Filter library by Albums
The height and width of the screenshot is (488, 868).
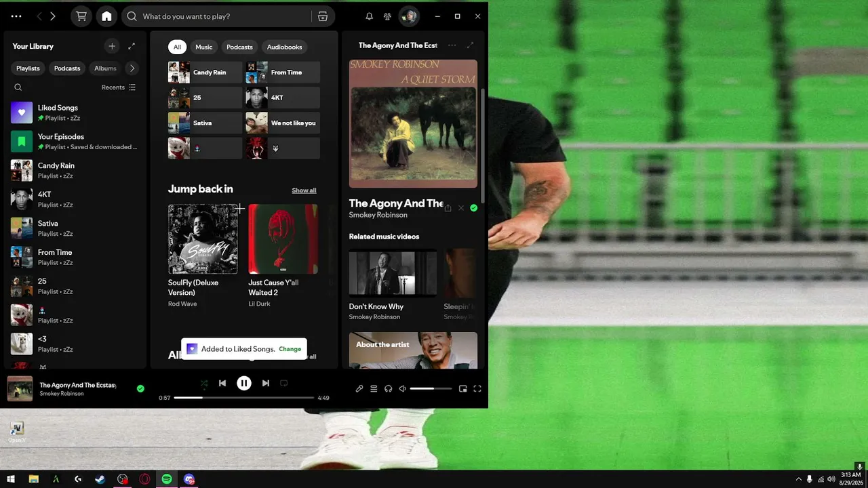105,68
